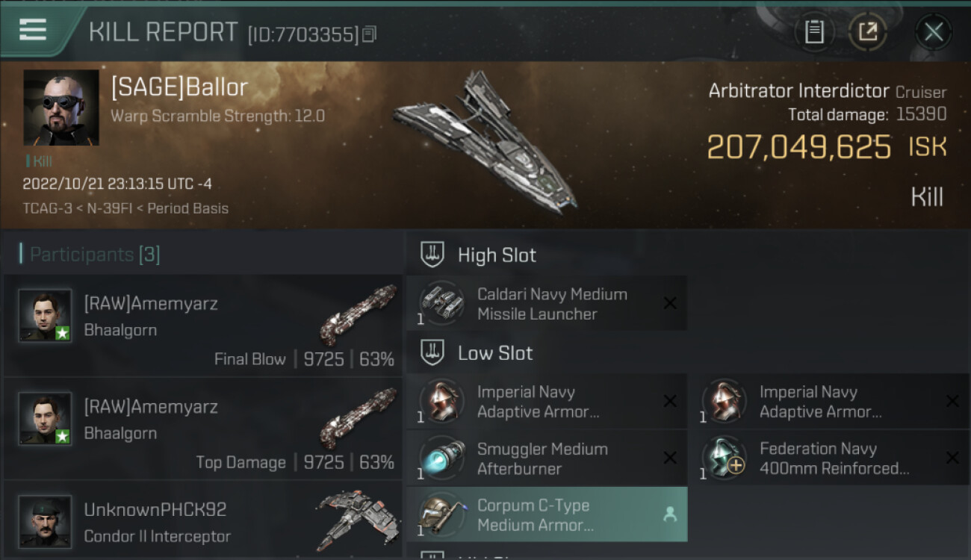Viewport: 971px width, 560px height.
Task: Select the Federation Navy 400mm Reinforced plate icon
Action: click(724, 458)
